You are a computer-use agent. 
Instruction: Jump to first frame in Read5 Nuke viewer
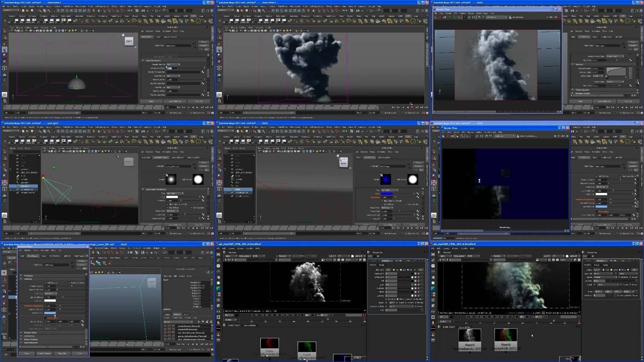point(469,317)
